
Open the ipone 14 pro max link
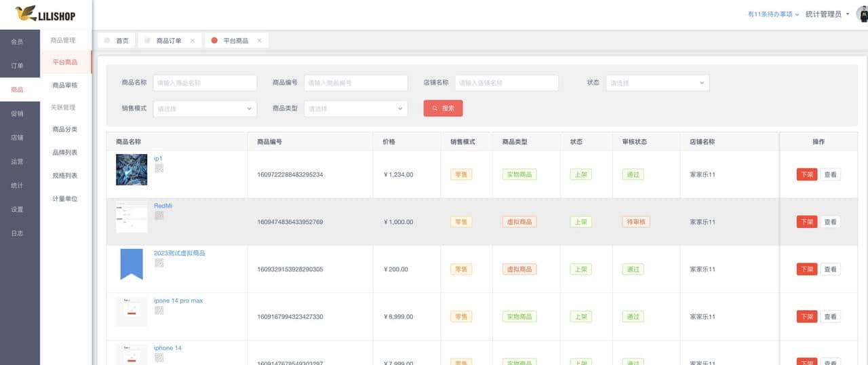tap(178, 301)
